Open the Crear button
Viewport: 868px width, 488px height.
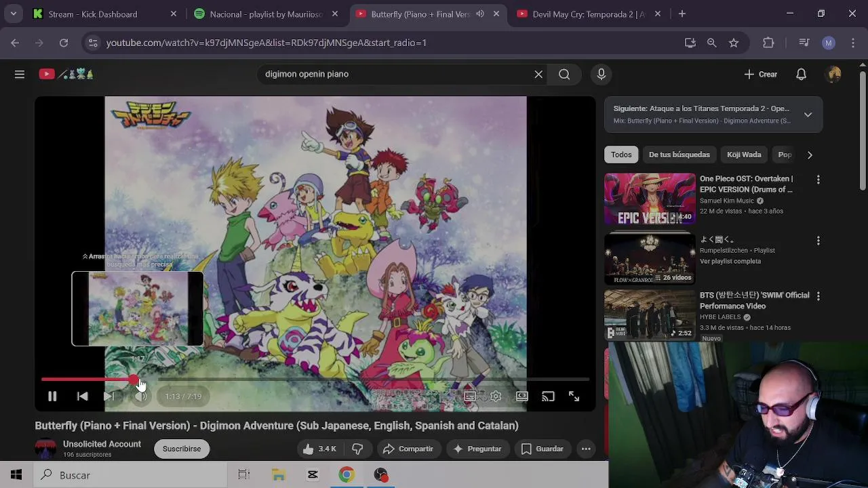point(760,74)
